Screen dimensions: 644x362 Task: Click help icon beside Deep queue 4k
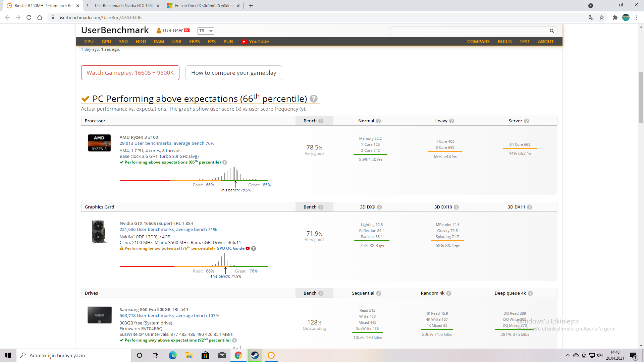[x=530, y=293]
